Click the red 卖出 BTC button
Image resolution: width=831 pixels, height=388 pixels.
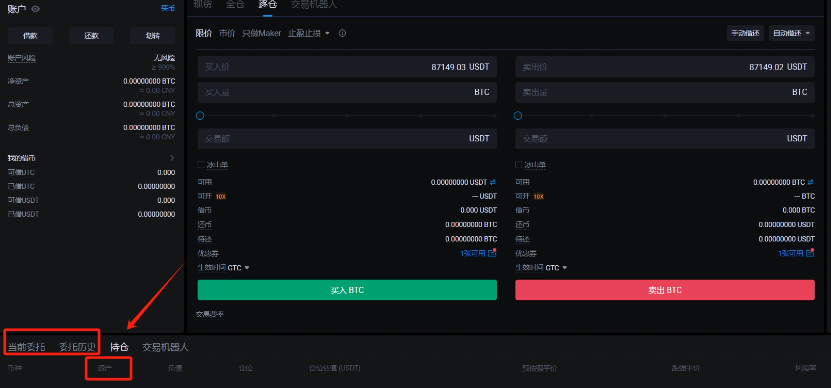[665, 290]
